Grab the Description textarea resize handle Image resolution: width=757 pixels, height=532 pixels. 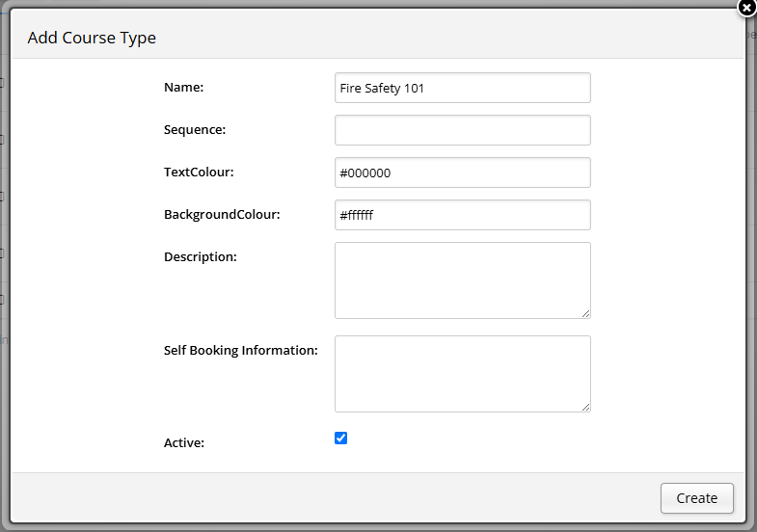click(x=585, y=313)
